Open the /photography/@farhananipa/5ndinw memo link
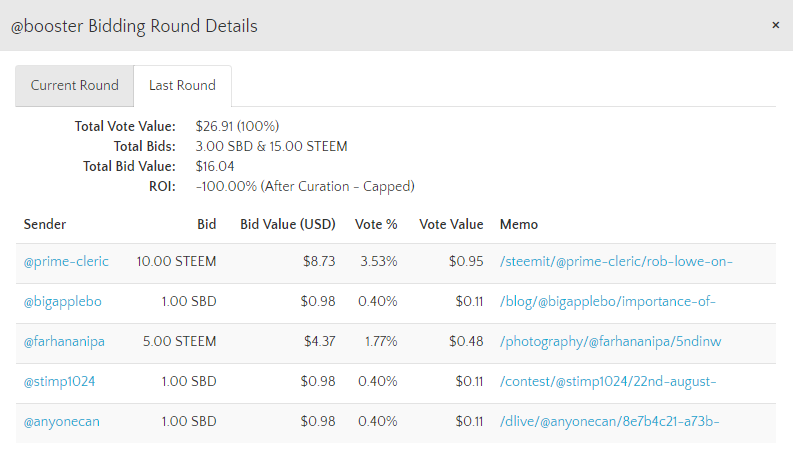Image resolution: width=793 pixels, height=468 pixels. (610, 342)
